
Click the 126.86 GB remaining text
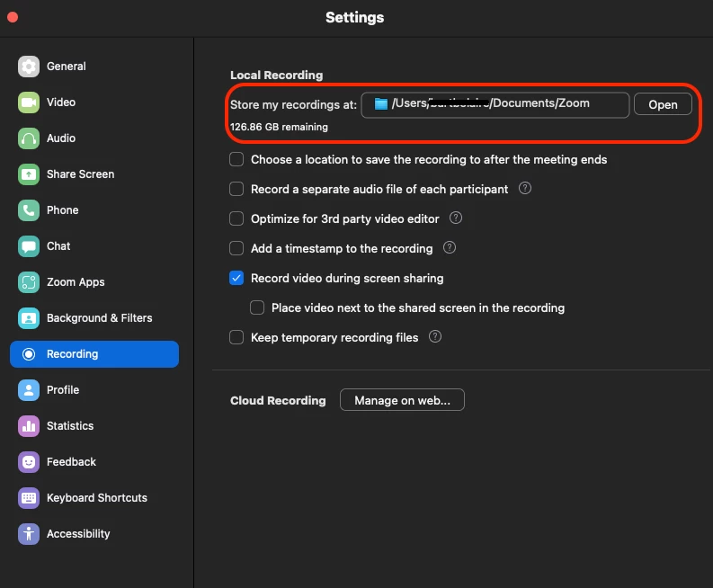pyautogui.click(x=279, y=127)
